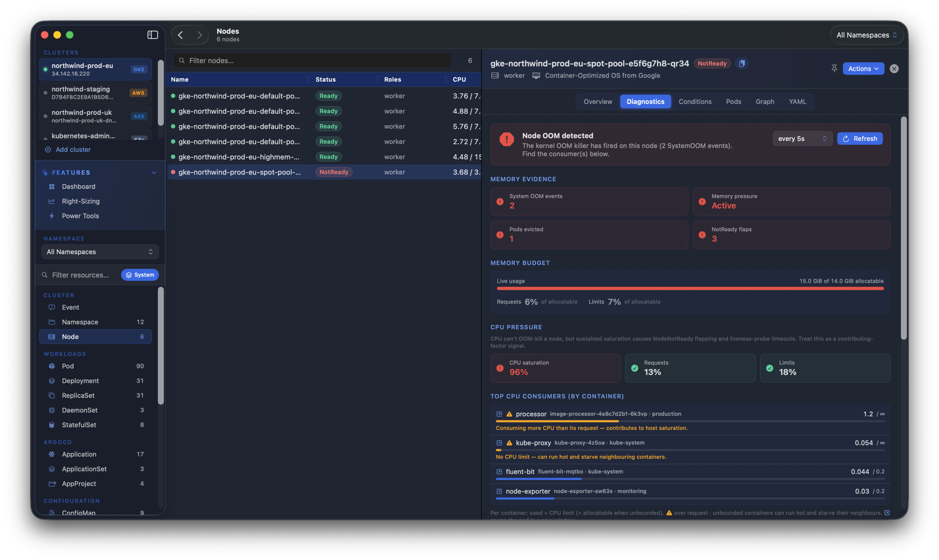The image size is (939, 560).
Task: Focus the Filter nodes search field
Action: [x=312, y=60]
